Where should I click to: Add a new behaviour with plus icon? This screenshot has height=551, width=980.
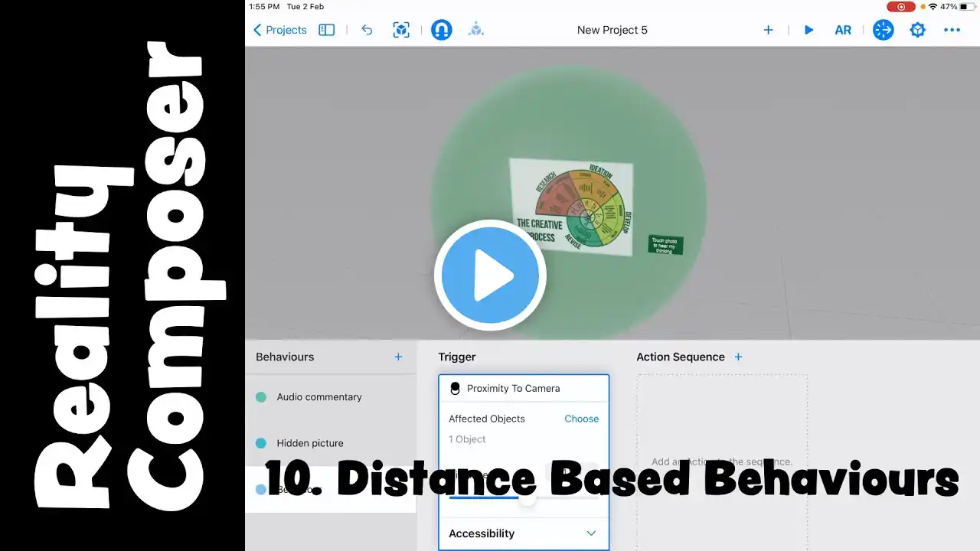[x=398, y=357]
